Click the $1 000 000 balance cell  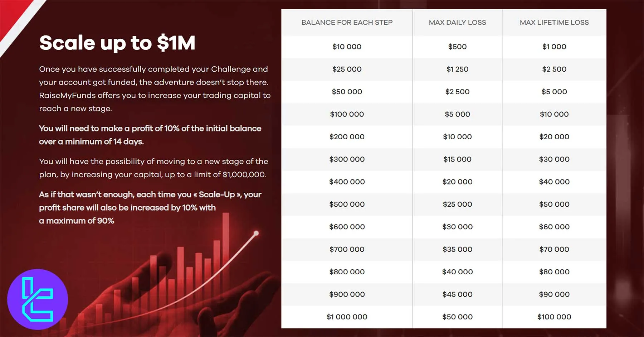pos(347,317)
